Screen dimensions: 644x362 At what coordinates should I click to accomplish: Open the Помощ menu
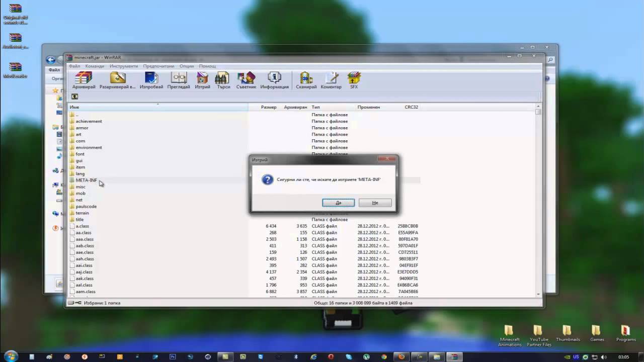tap(207, 66)
